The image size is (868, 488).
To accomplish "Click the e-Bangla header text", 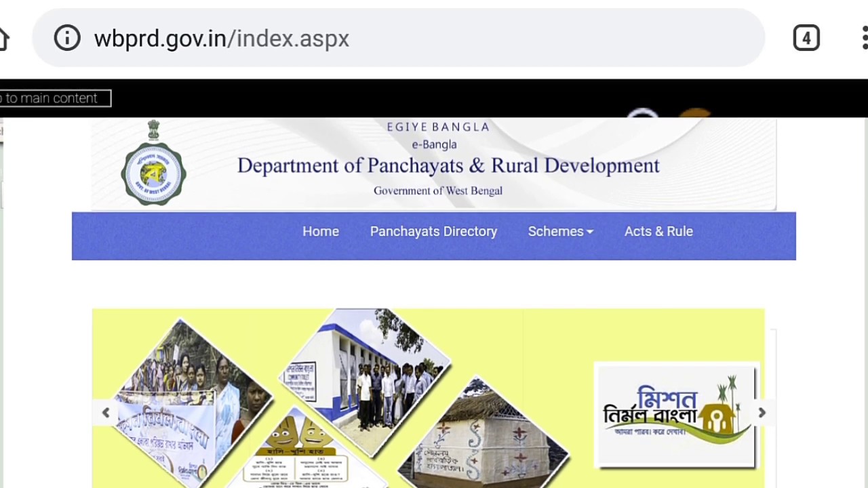I will [x=434, y=144].
